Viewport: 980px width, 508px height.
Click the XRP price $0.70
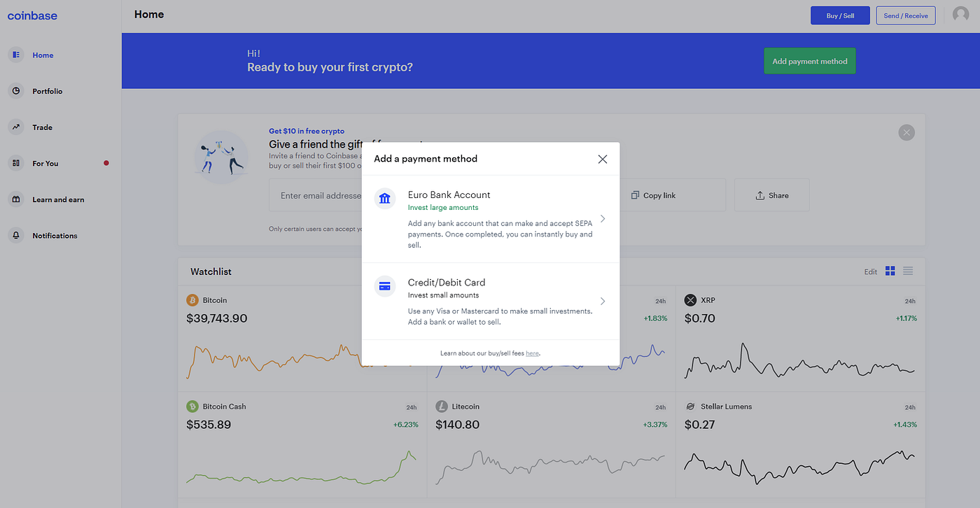(x=700, y=318)
